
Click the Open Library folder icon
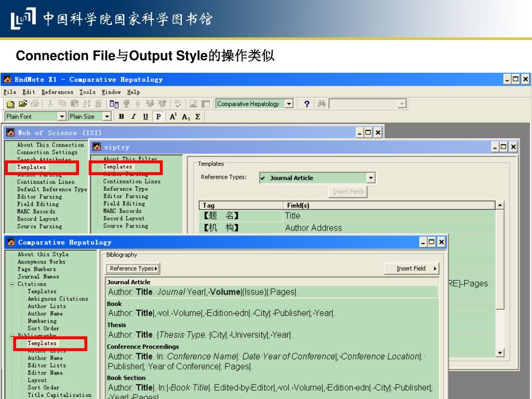(23, 103)
